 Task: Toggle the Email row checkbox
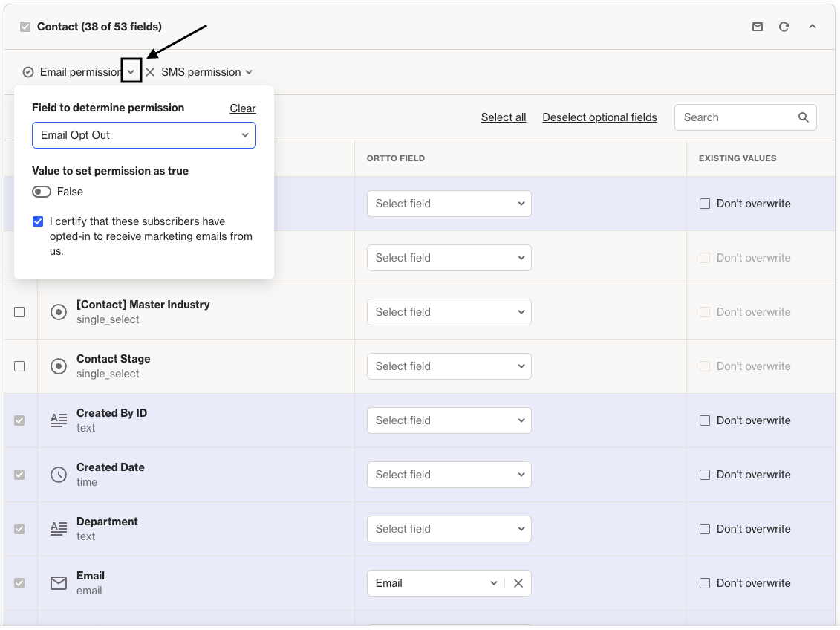pos(19,583)
